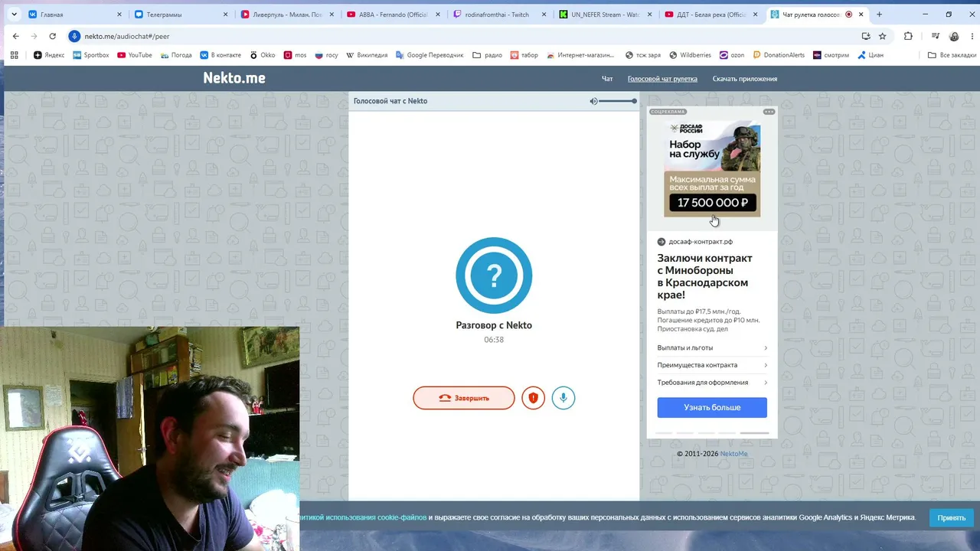
Task: Click the question mark avatar of Nekto
Action: (x=494, y=275)
